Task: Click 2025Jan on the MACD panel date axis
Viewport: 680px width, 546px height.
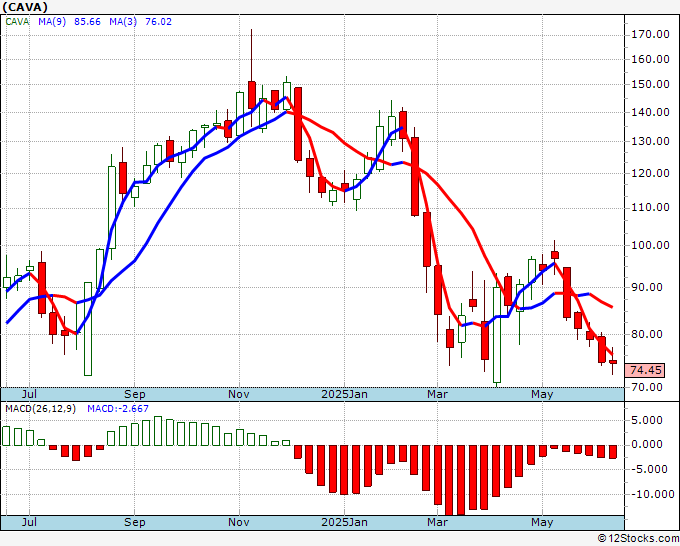Action: pyautogui.click(x=344, y=522)
